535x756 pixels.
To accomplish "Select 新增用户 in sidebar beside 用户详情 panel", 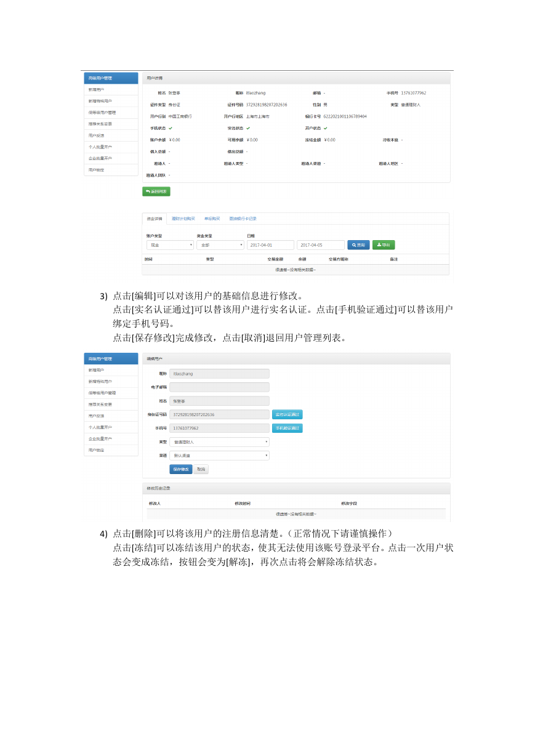I will coord(111,90).
